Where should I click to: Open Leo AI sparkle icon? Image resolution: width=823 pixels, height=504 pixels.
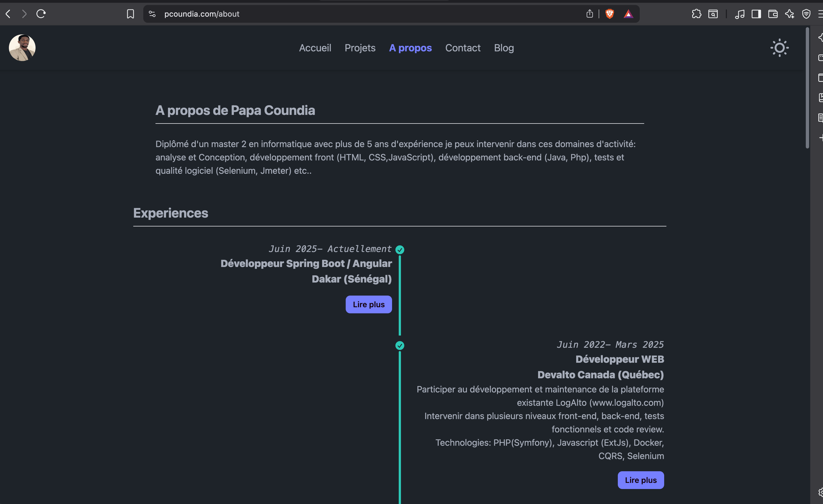click(x=790, y=14)
